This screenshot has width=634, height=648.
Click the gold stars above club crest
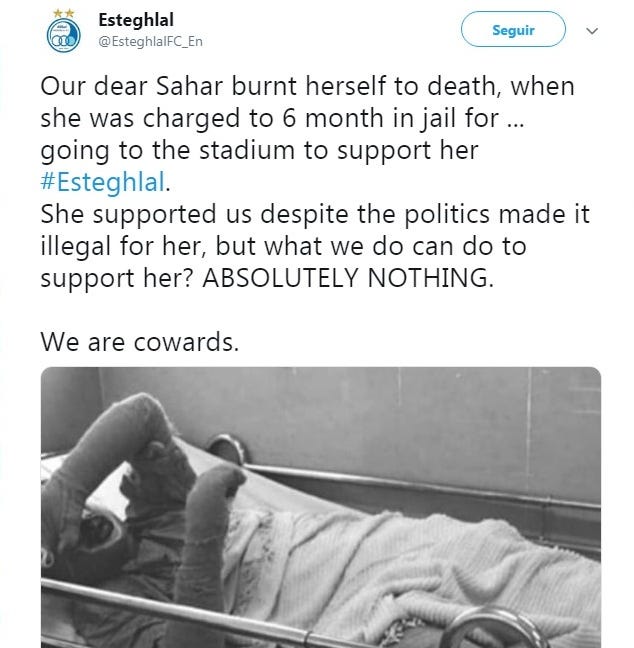point(64,14)
